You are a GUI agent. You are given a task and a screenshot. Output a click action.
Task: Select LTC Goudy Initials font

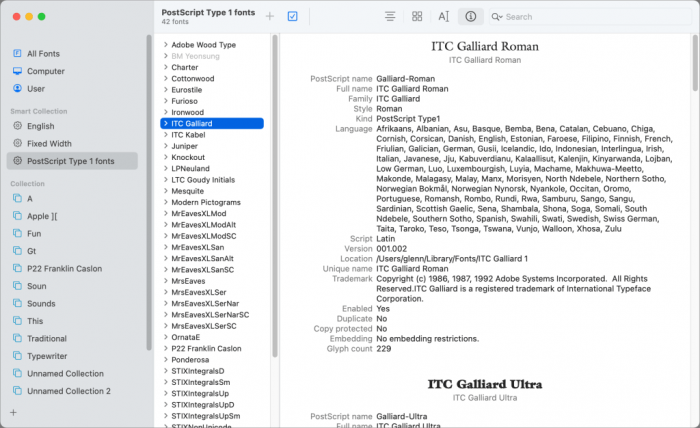[203, 179]
